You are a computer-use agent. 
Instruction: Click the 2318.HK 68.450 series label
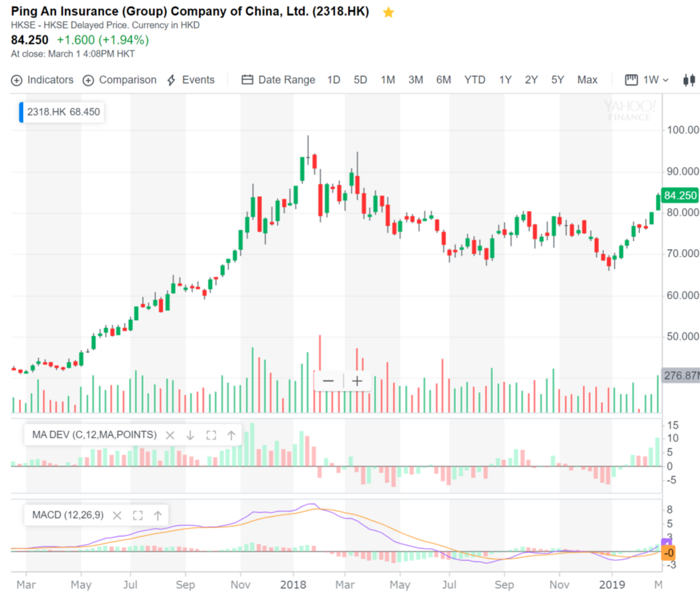tap(64, 112)
